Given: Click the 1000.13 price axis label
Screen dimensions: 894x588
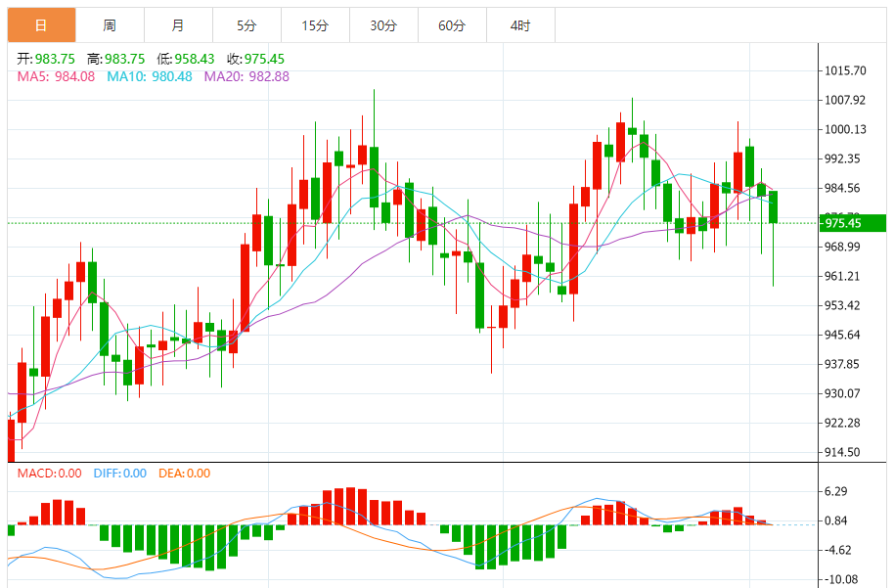Looking at the screenshot, I should (x=845, y=129).
